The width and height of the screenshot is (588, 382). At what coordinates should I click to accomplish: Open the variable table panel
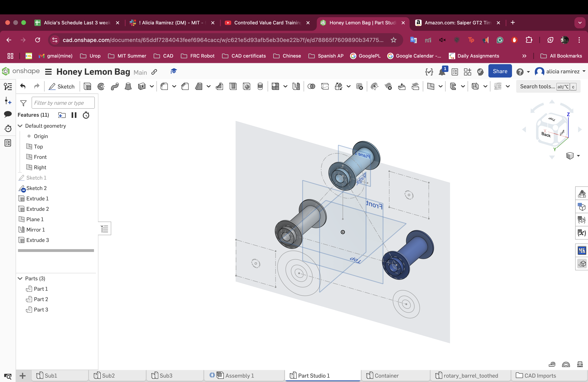point(582,233)
